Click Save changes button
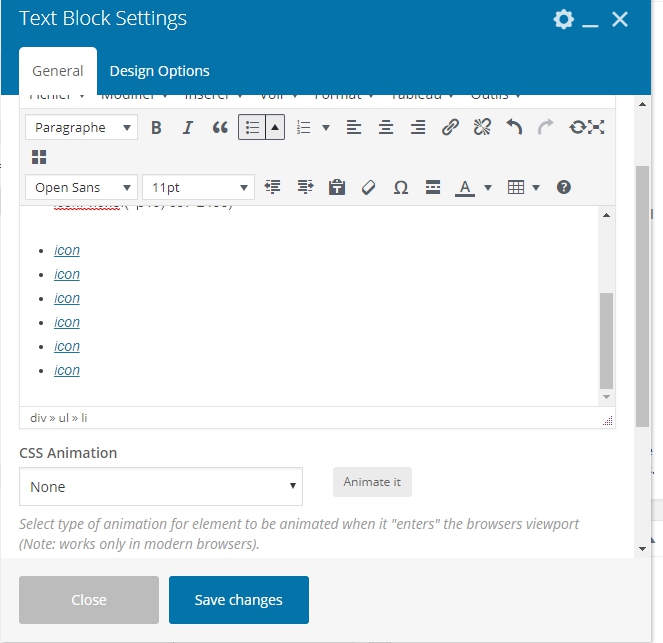This screenshot has height=643, width=663. [239, 599]
